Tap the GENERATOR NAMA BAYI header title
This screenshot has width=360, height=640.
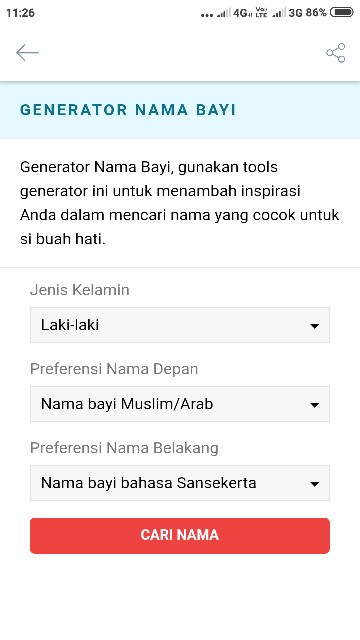pyautogui.click(x=128, y=110)
